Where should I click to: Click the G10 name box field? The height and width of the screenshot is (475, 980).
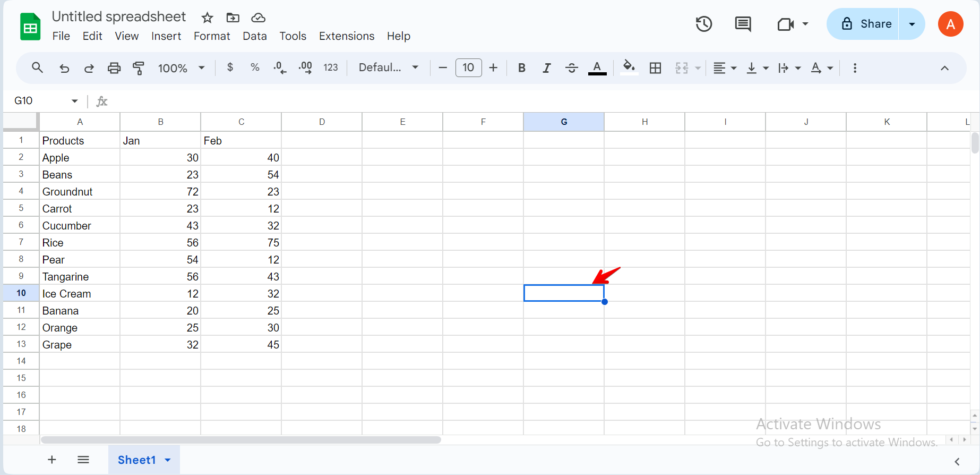point(40,101)
